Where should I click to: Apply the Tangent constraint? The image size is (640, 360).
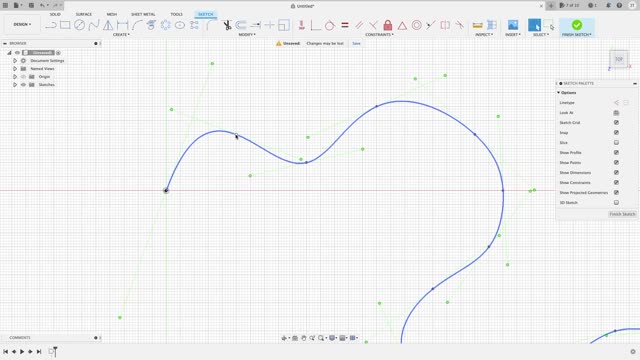[x=329, y=25]
